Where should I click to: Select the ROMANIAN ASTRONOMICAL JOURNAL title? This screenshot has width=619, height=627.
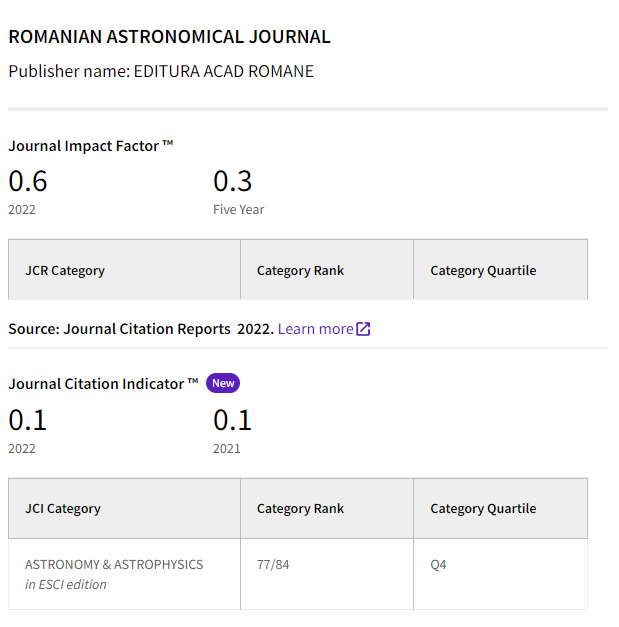point(170,36)
